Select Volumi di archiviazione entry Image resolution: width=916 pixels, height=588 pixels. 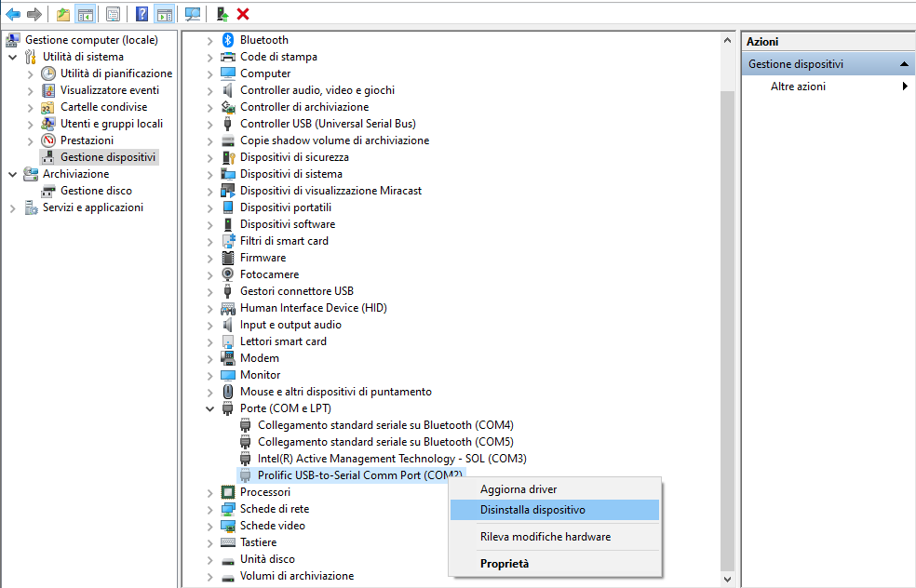[297, 576]
